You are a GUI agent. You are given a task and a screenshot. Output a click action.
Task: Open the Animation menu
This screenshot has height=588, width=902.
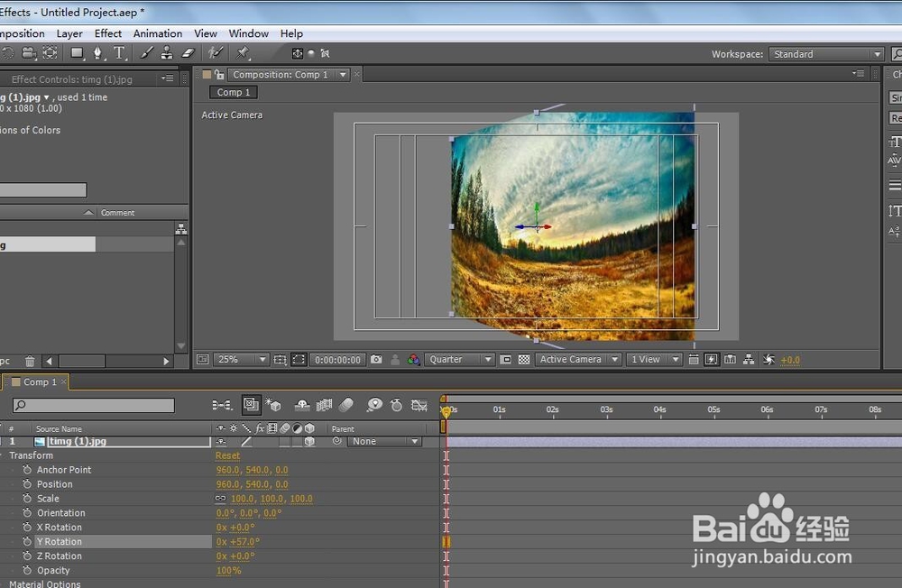pos(158,33)
